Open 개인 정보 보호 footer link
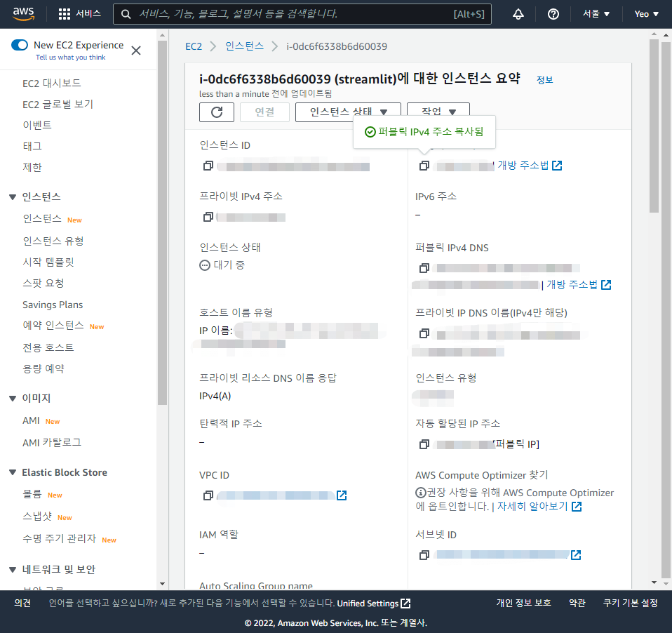672x633 pixels. (x=524, y=603)
